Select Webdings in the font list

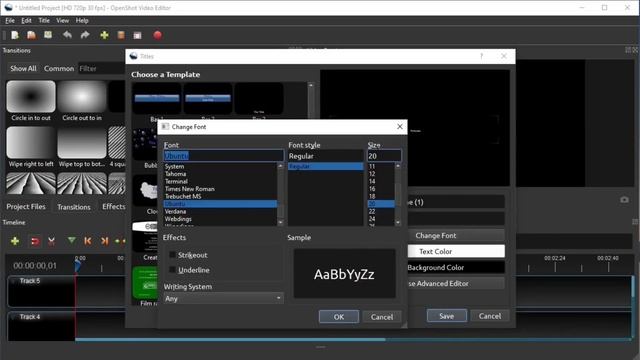pos(178,219)
